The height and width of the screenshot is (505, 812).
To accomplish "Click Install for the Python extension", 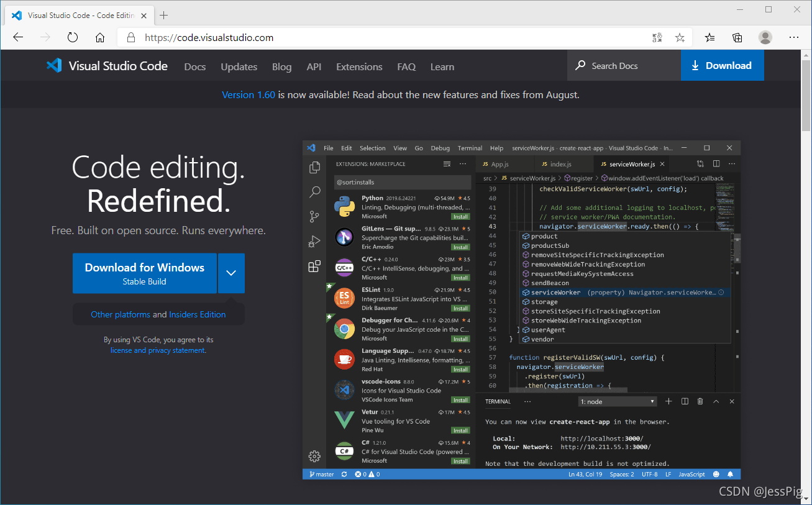I will (x=460, y=217).
